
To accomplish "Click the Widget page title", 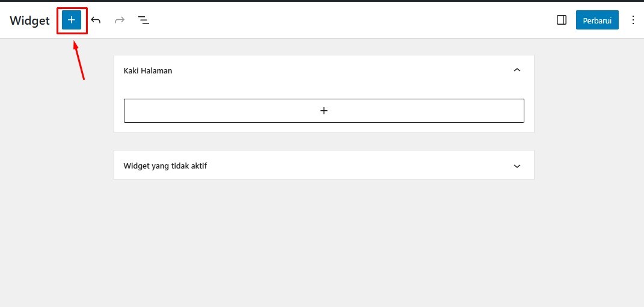I will click(29, 20).
